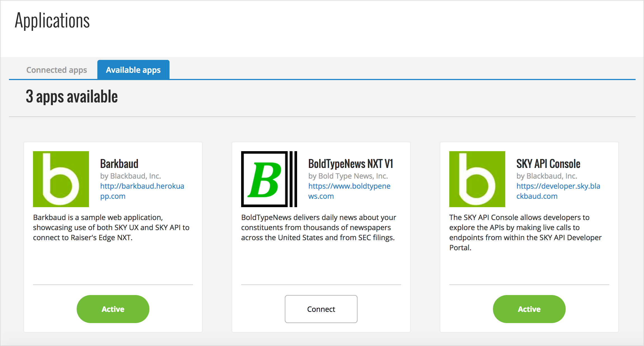Click the BoldTypeNews green B logo
Image resolution: width=644 pixels, height=346 pixels.
tap(269, 179)
